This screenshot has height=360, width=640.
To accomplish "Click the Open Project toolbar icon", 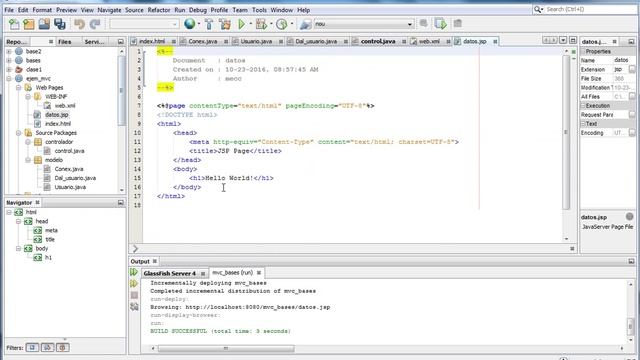I will [44, 24].
